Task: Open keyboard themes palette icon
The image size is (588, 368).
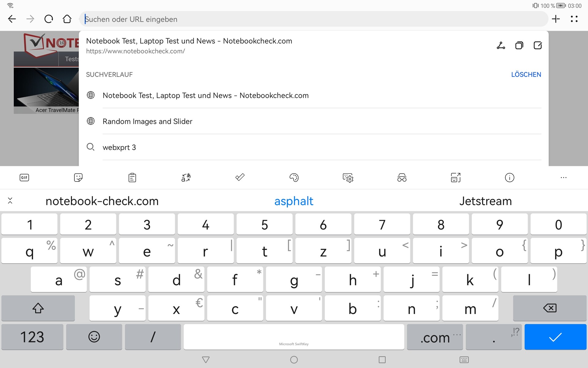Action: (x=294, y=178)
